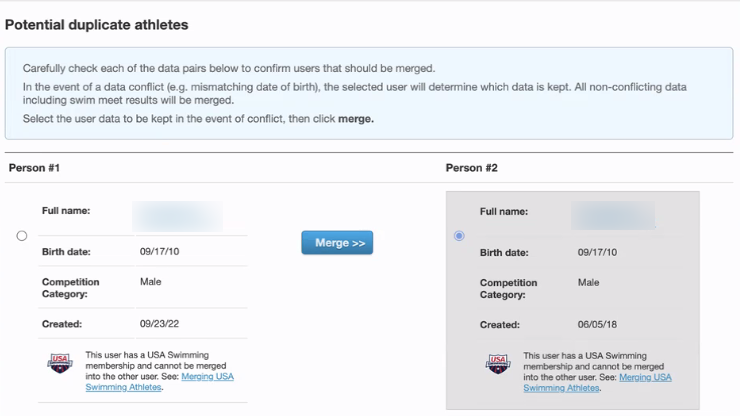Click the USA Swimming logo for Person #2
This screenshot has height=416, width=740.
click(498, 364)
